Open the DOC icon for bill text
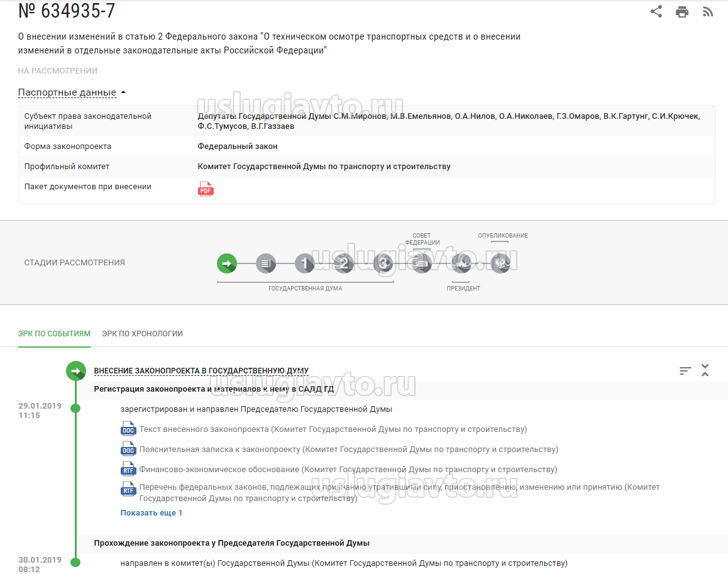 pos(128,429)
